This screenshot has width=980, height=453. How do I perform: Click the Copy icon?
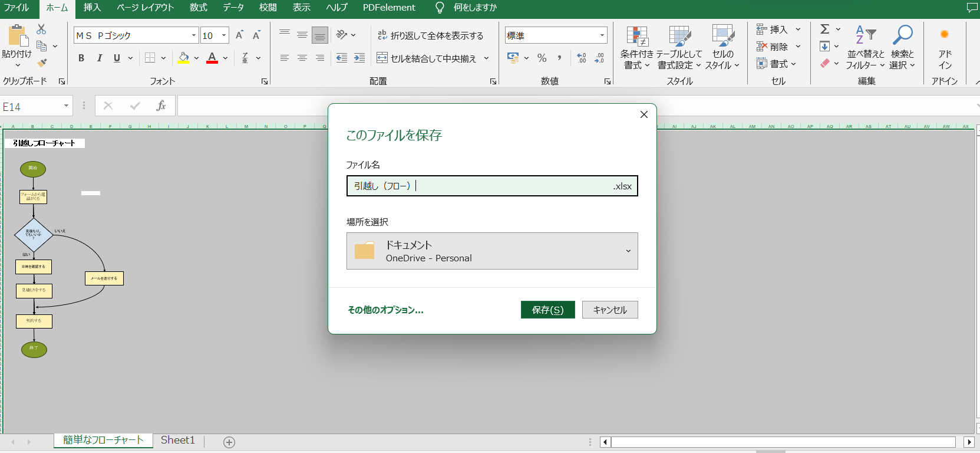[41, 45]
